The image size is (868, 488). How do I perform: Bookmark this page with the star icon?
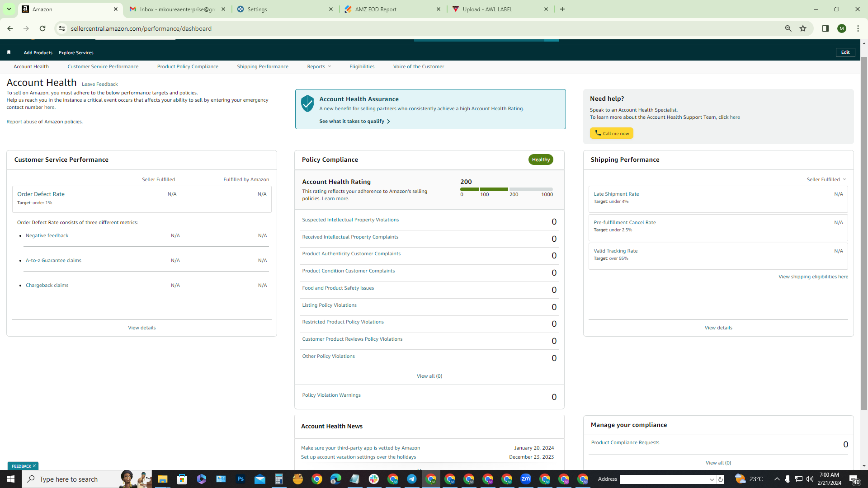[x=803, y=28]
